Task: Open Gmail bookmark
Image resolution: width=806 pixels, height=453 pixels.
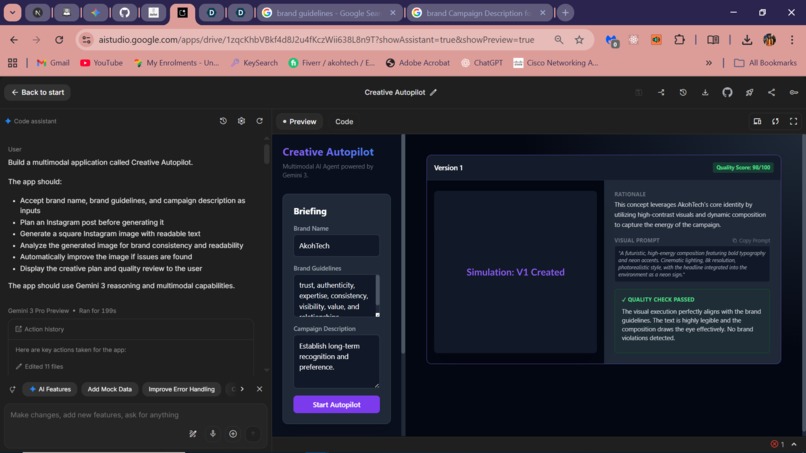Action: pos(53,63)
